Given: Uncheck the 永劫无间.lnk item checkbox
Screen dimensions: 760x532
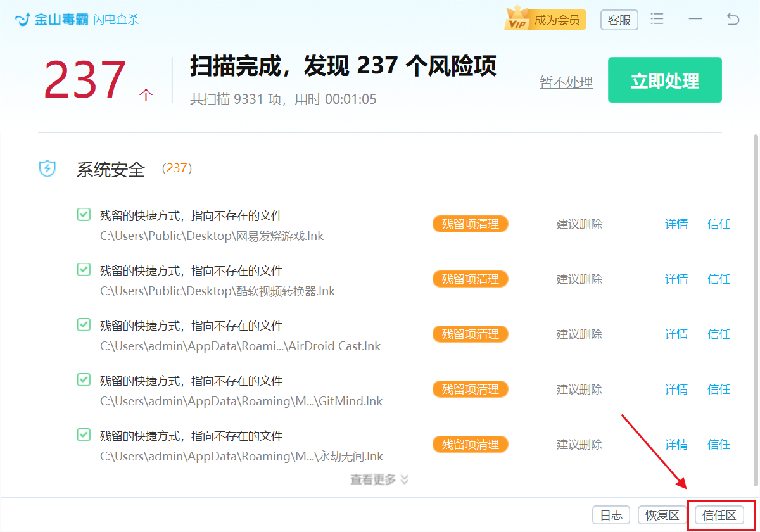Looking at the screenshot, I should coord(84,435).
